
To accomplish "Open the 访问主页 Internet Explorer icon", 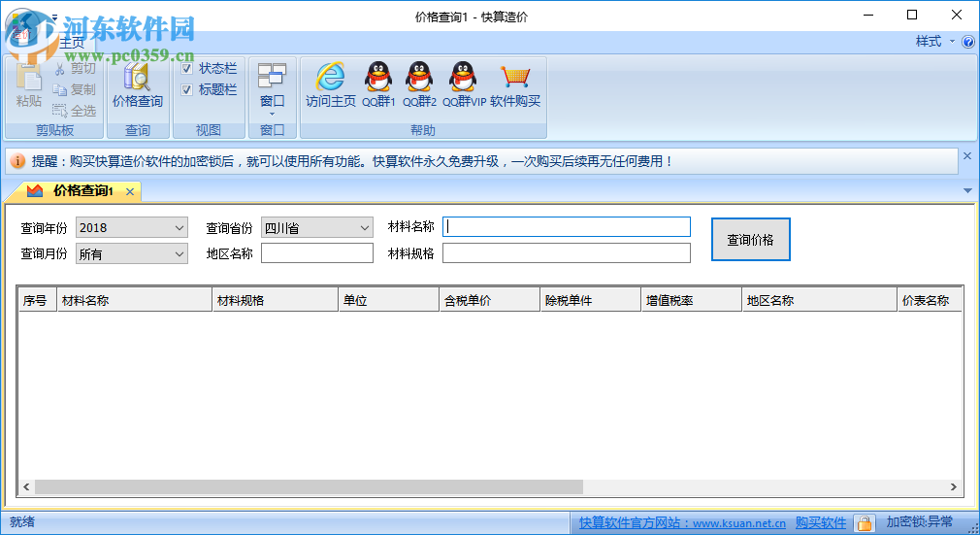I will pos(330,77).
